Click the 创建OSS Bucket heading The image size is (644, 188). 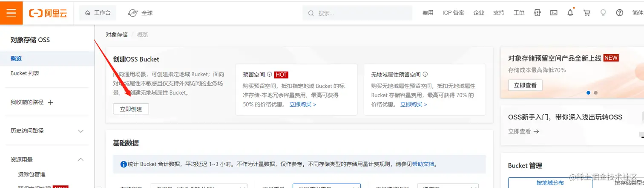[x=136, y=59]
